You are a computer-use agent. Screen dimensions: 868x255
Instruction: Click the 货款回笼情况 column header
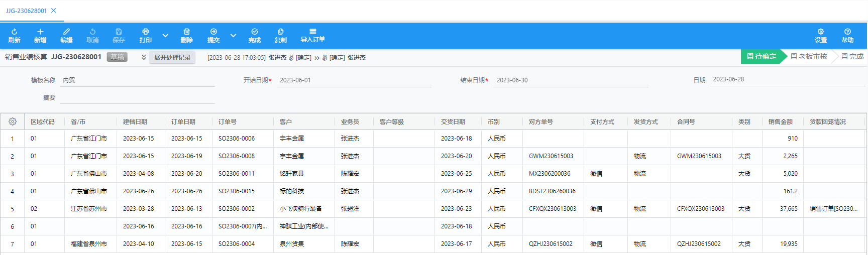tap(828, 122)
